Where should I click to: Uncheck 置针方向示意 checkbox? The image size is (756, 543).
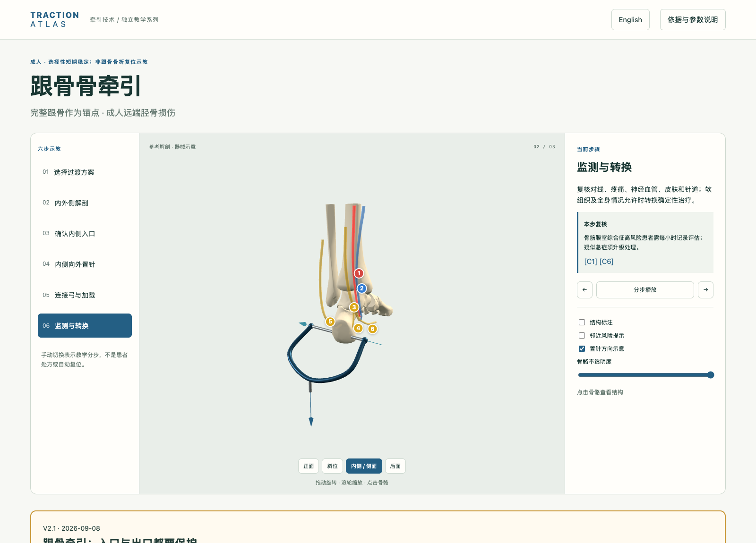582,349
